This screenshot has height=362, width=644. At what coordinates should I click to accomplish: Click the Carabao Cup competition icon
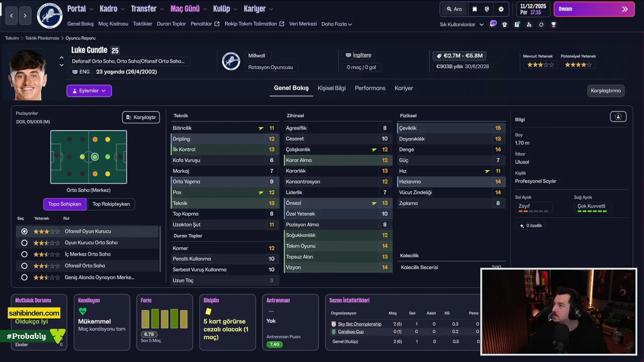point(334,331)
